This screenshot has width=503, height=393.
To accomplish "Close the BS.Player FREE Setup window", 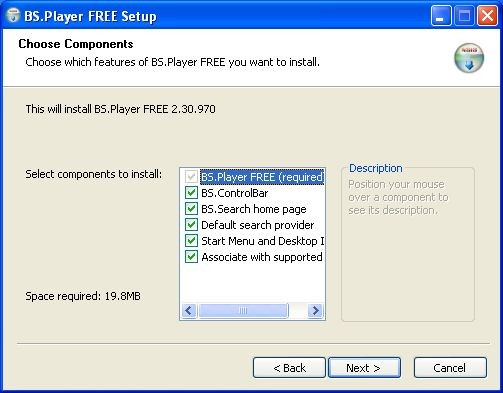I will 487,16.
